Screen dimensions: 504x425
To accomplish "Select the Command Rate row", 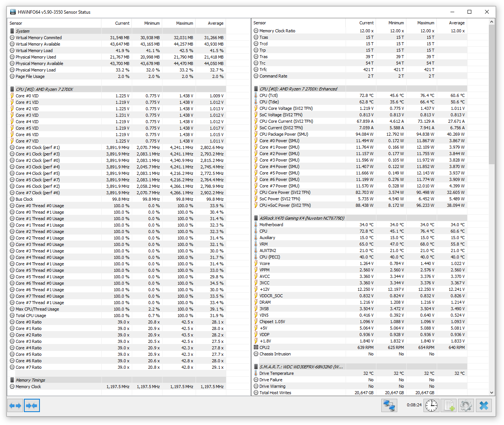I will click(x=360, y=76).
